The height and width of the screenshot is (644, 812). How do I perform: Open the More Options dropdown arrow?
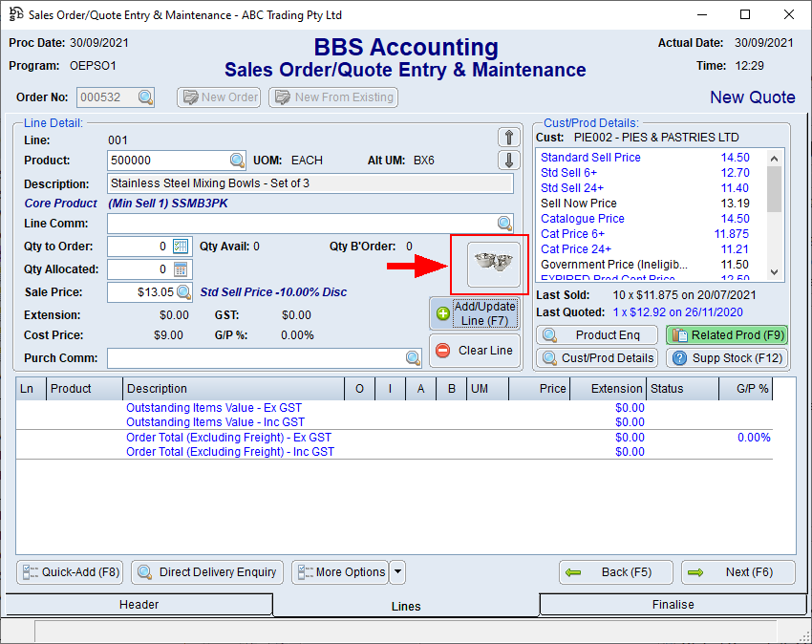[397, 572]
